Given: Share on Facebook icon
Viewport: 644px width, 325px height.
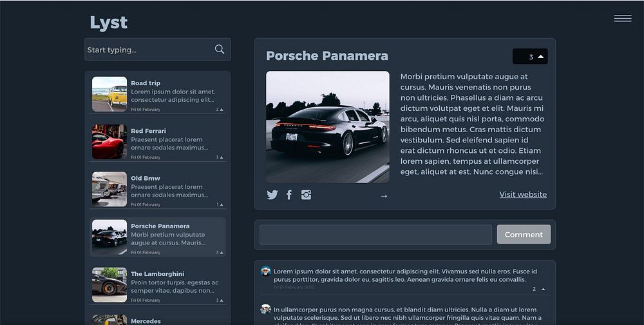Looking at the screenshot, I should (289, 195).
